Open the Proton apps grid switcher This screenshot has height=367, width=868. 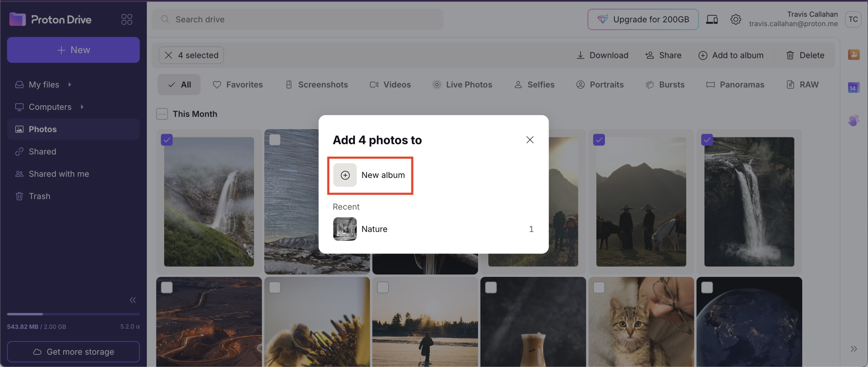pyautogui.click(x=126, y=19)
